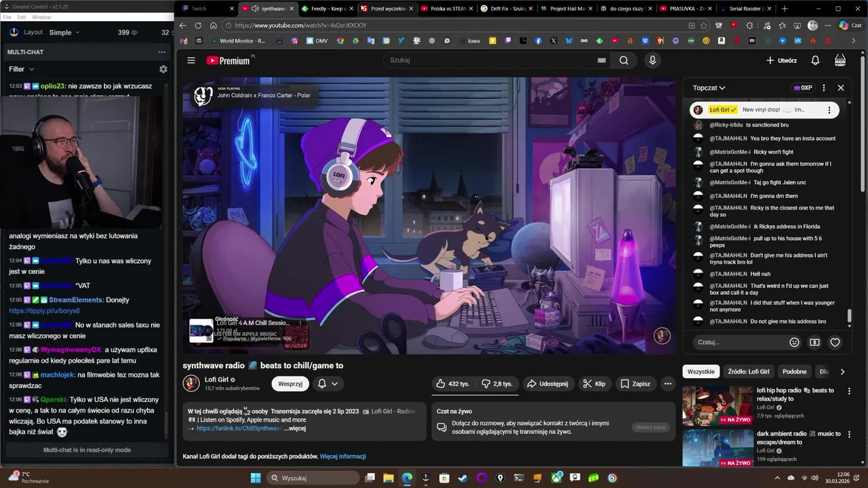Open the Multi-Chat three-dot menu

coord(161,52)
